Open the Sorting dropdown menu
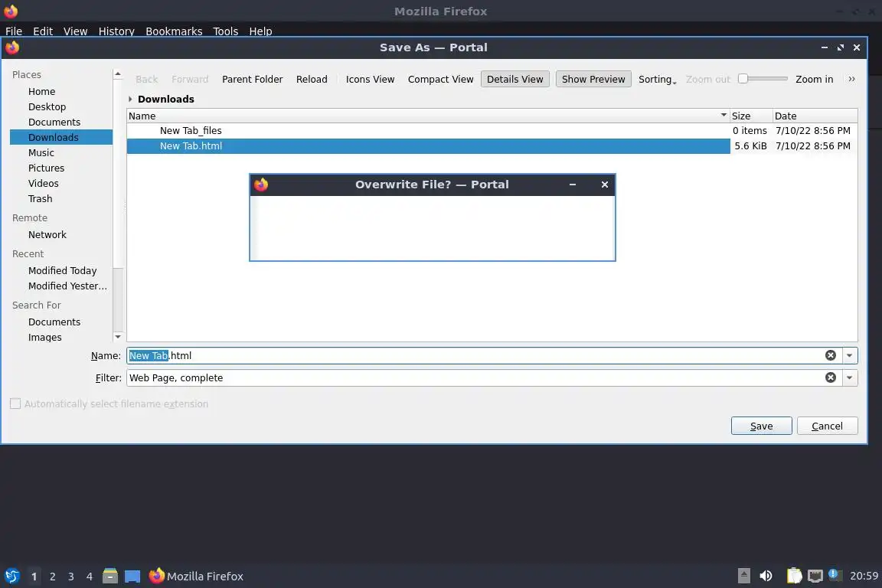Viewport: 882px width, 588px height. point(657,80)
